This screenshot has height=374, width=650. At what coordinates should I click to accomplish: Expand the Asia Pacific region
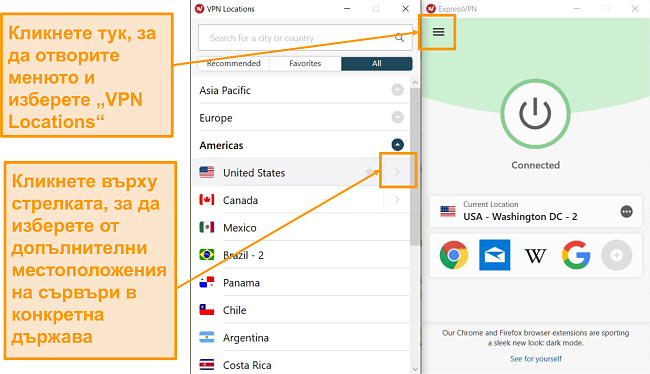(398, 90)
